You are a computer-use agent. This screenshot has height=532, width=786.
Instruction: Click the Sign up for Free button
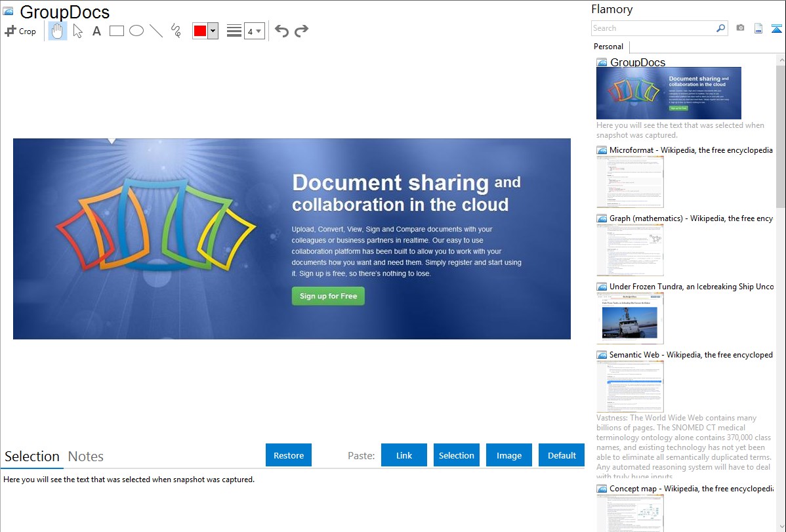click(x=328, y=296)
